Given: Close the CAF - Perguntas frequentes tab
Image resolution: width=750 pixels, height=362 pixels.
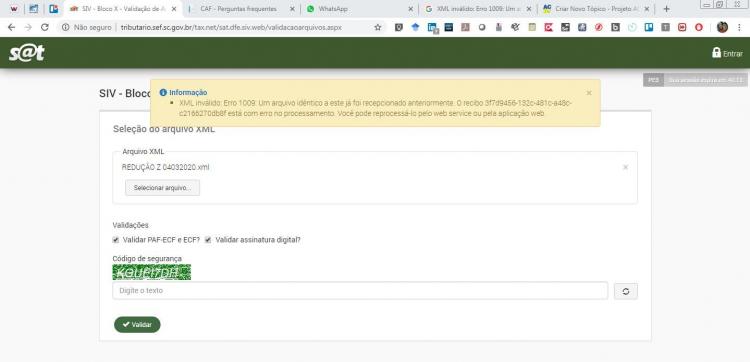Looking at the screenshot, I should (292, 9).
